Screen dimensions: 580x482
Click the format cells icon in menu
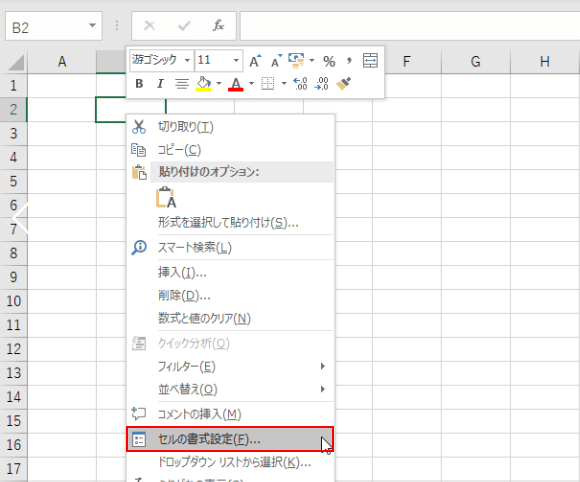[139, 439]
